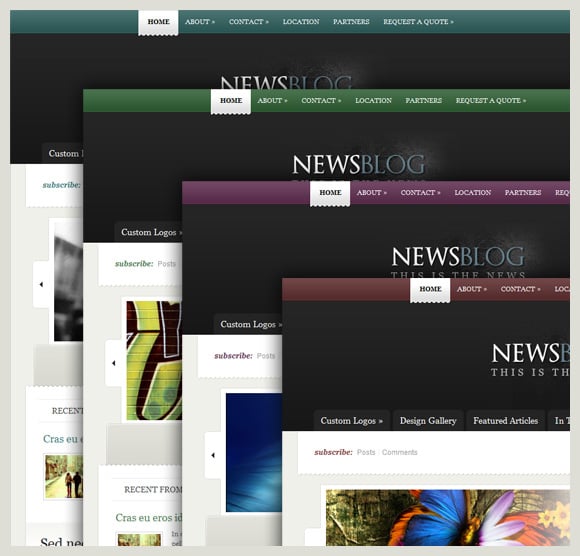
Task: Choose PARTNERS in the green theme menu
Action: point(424,101)
